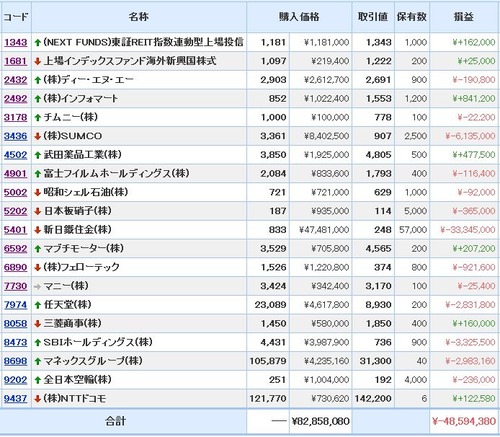500x437 pixels.
Task: Click red down arrow beside 昭和シェル石油
Action: 38,193
